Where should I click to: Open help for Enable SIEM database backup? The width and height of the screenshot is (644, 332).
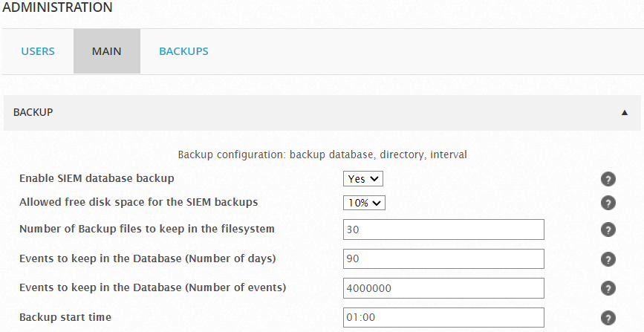tap(608, 179)
